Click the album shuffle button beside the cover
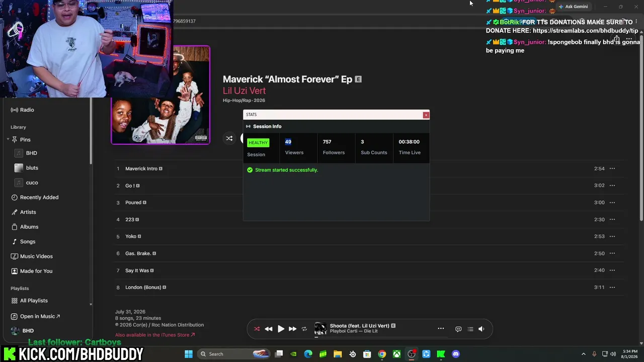This screenshot has height=362, width=644. tap(229, 138)
